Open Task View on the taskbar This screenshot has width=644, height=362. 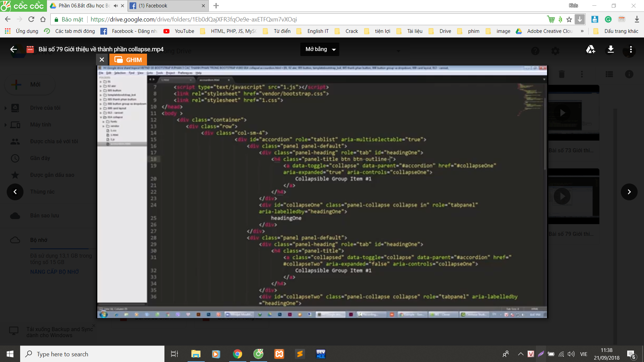point(175,354)
